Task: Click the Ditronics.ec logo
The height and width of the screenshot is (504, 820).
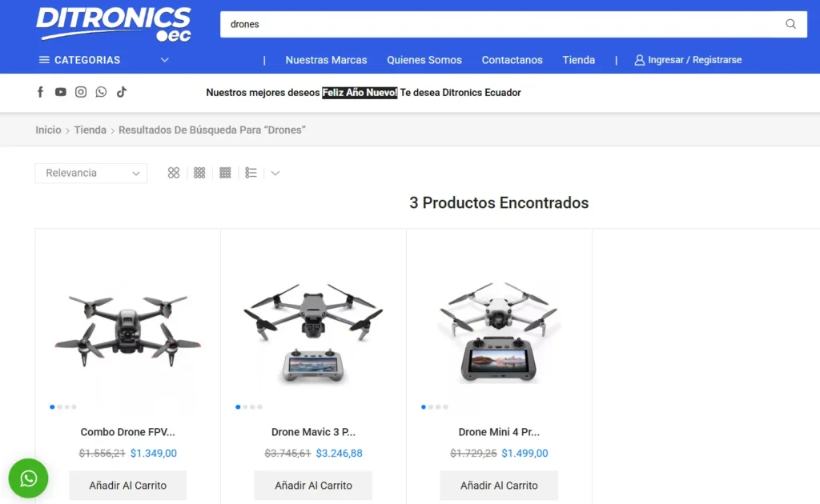Action: coord(114,24)
